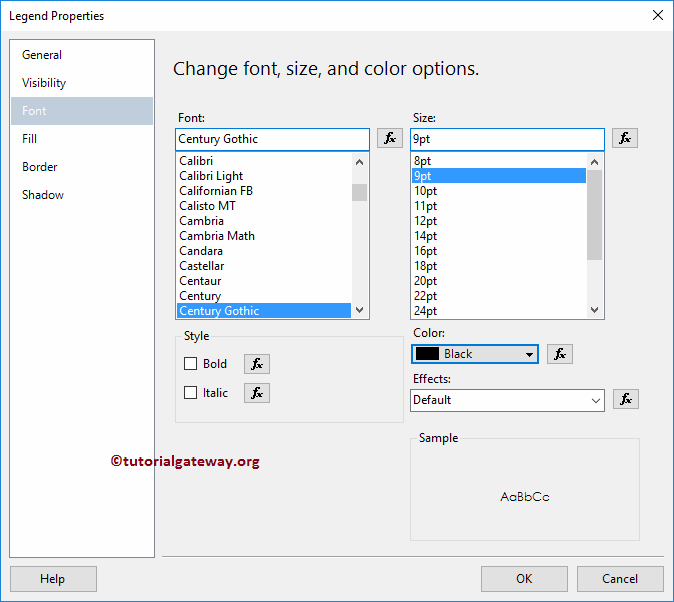Select Californian FB font
This screenshot has width=674, height=602.
[x=264, y=191]
